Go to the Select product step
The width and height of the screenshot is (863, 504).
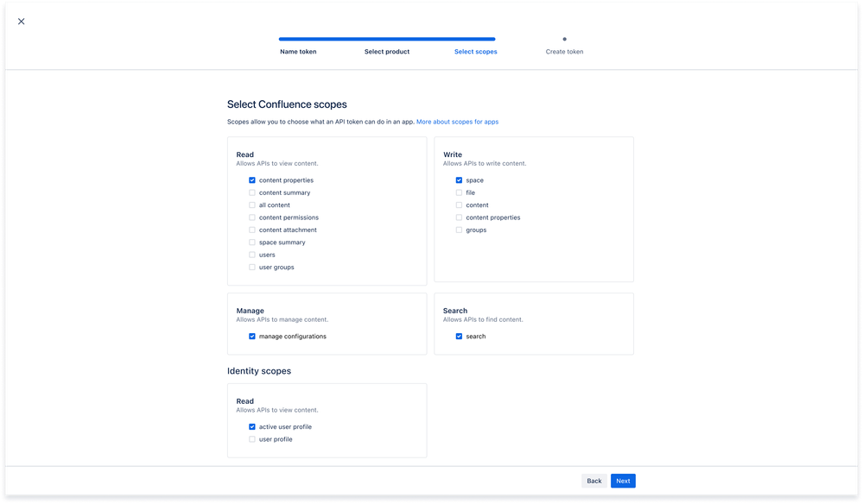coord(387,52)
